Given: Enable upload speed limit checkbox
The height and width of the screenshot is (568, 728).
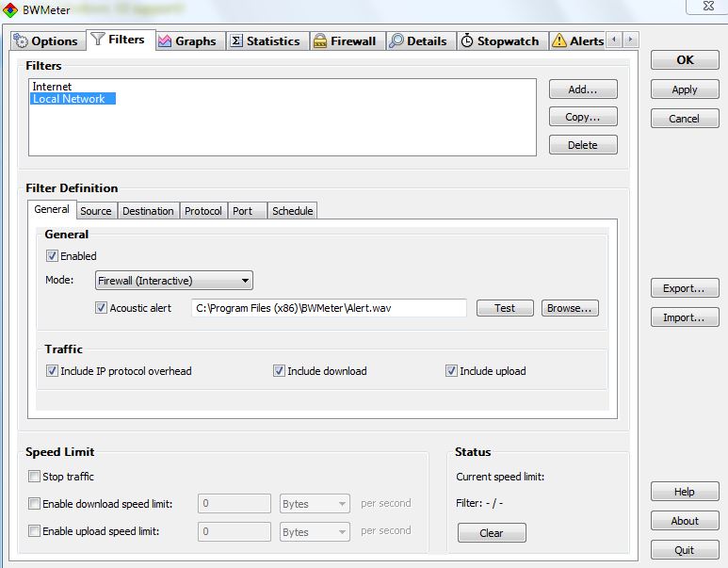Looking at the screenshot, I should [34, 530].
